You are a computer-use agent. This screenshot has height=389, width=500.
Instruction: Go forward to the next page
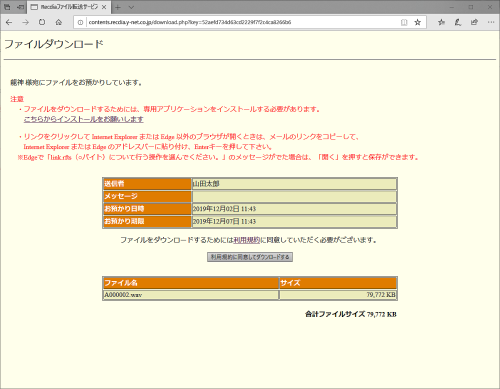pos(25,22)
